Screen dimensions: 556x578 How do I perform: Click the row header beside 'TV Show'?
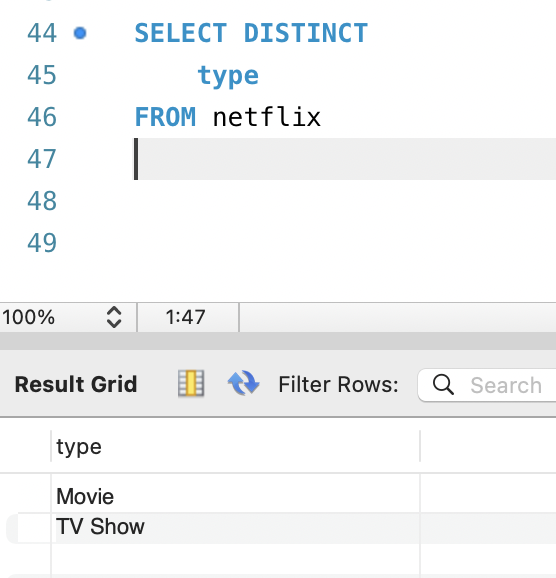click(29, 527)
